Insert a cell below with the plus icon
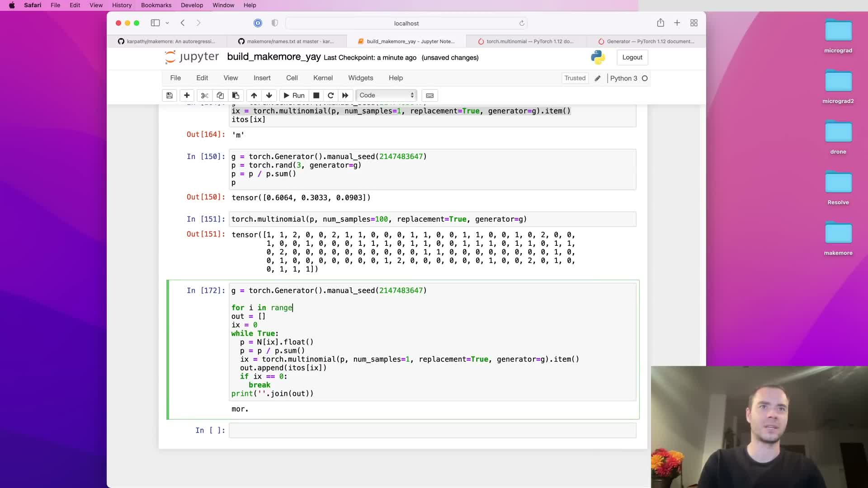 (187, 95)
